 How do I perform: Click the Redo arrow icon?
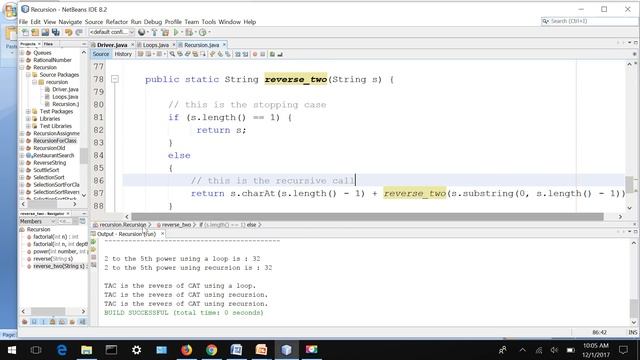tap(79, 32)
